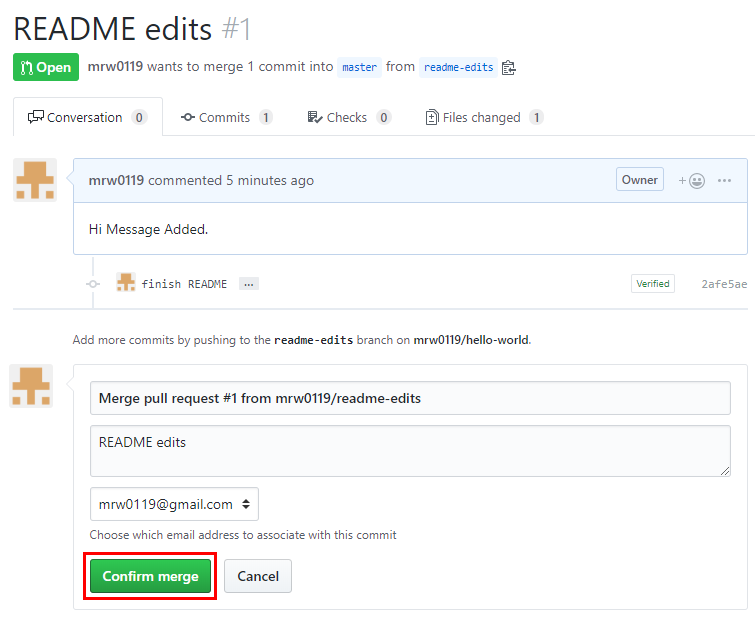This screenshot has width=755, height=617.
Task: Switch to the Checks tab
Action: pos(349,117)
